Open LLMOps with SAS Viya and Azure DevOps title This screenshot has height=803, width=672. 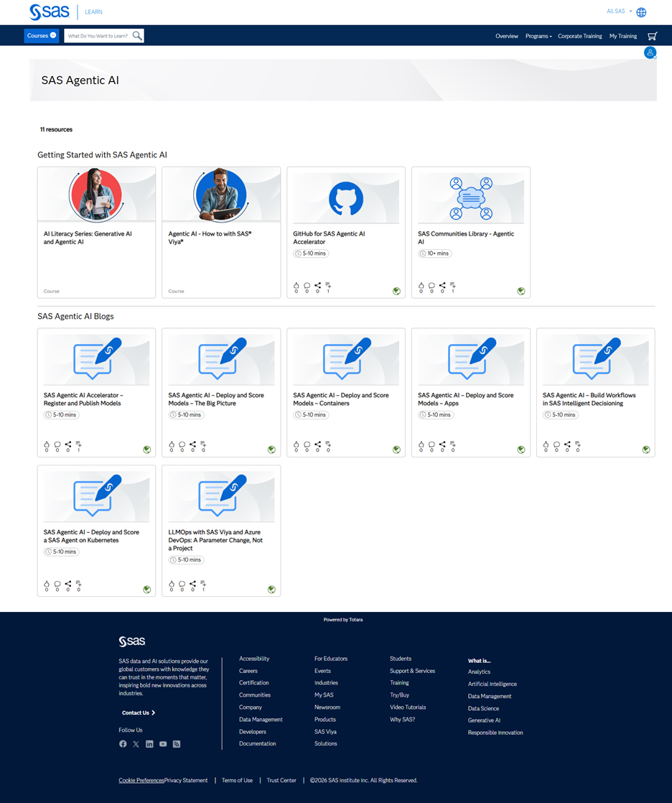[x=215, y=540]
